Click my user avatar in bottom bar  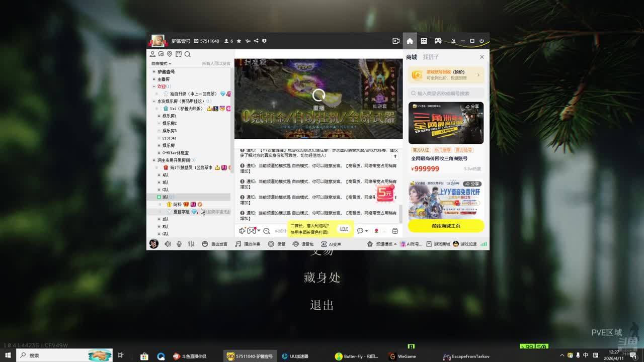tap(154, 244)
